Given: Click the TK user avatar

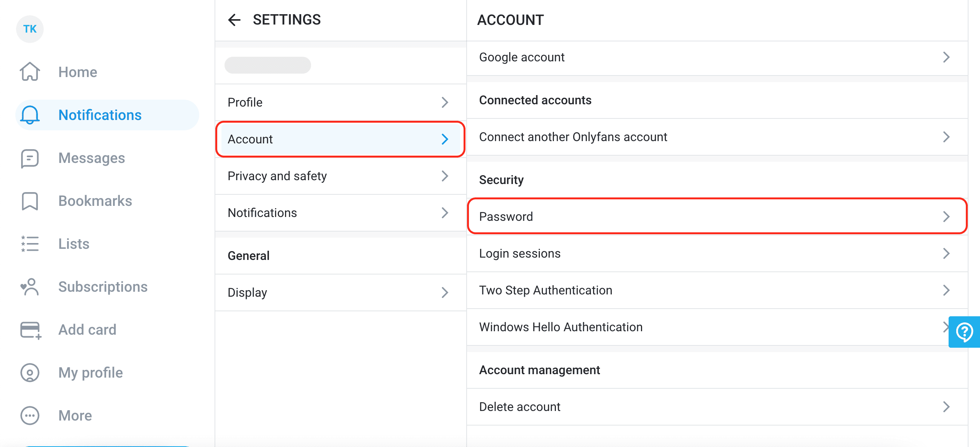Looking at the screenshot, I should (30, 29).
